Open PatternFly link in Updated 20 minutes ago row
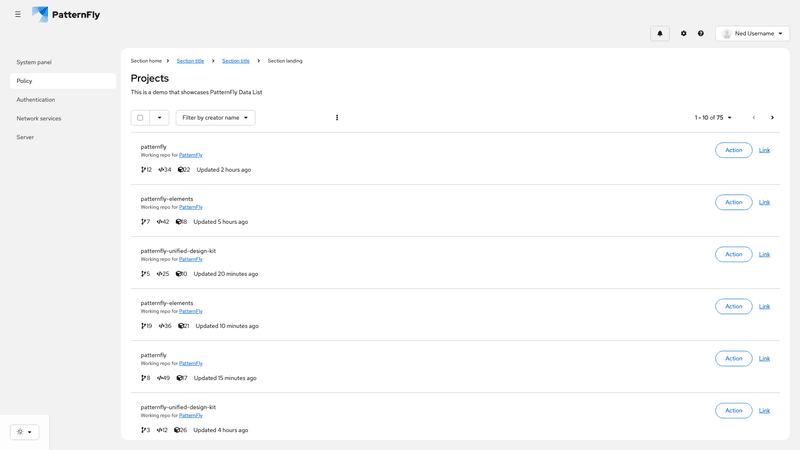Viewport: 800px width, 450px height. click(191, 259)
